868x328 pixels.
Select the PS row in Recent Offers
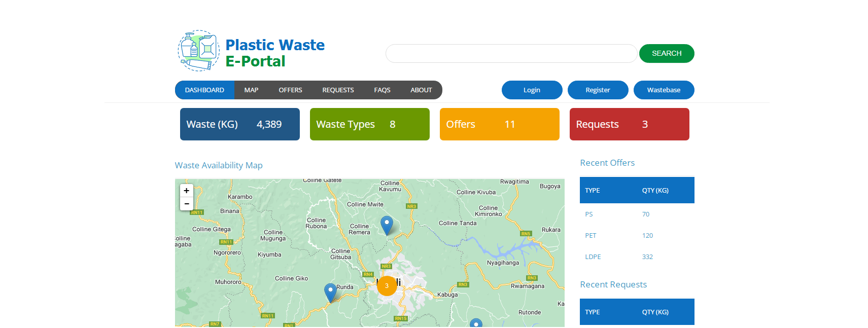pyautogui.click(x=637, y=214)
